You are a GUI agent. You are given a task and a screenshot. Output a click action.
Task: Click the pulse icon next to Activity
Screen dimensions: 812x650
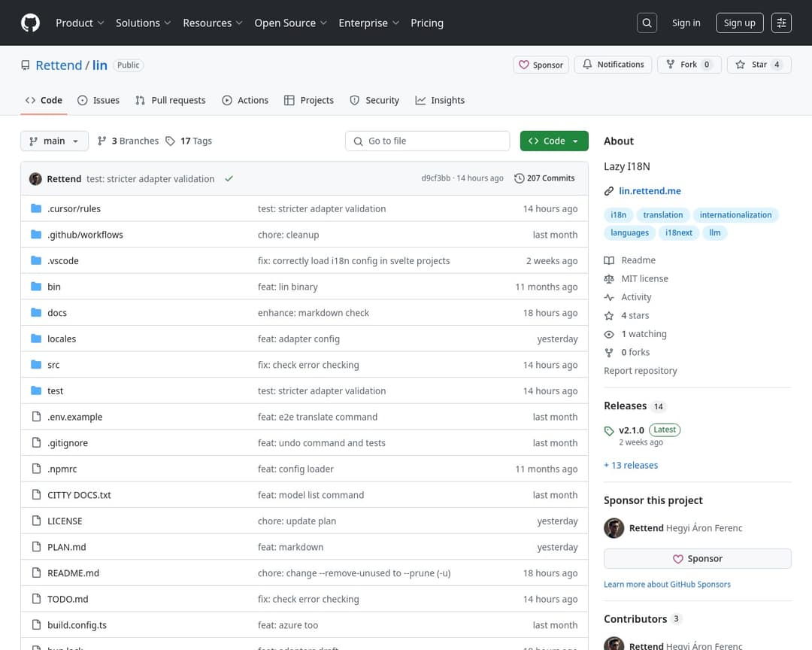[609, 297]
